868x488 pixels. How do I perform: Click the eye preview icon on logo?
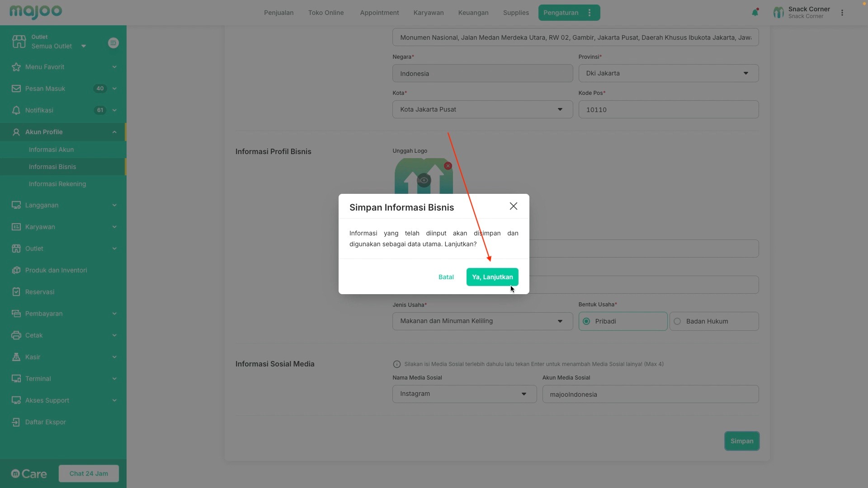coord(424,180)
